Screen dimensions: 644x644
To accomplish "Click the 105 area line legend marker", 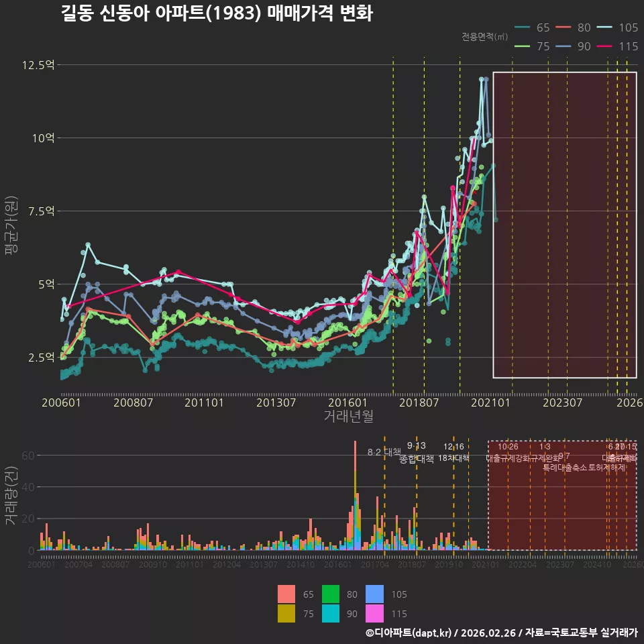I will click(x=604, y=28).
